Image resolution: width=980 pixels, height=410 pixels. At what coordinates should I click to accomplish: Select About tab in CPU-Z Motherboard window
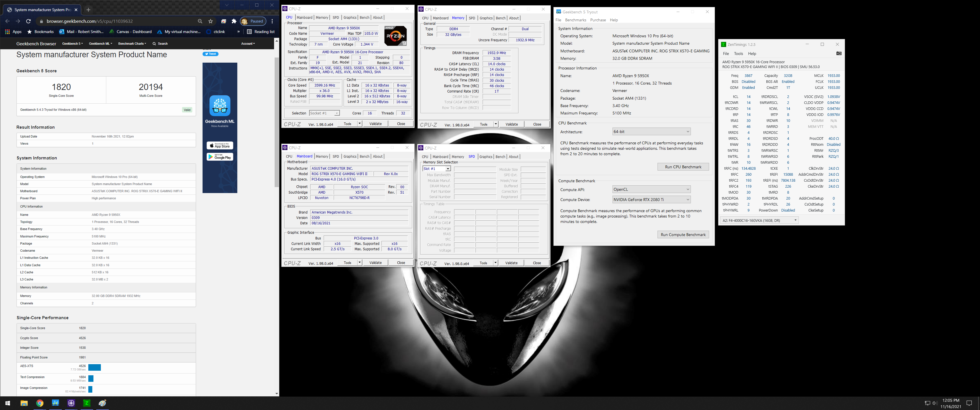point(377,157)
